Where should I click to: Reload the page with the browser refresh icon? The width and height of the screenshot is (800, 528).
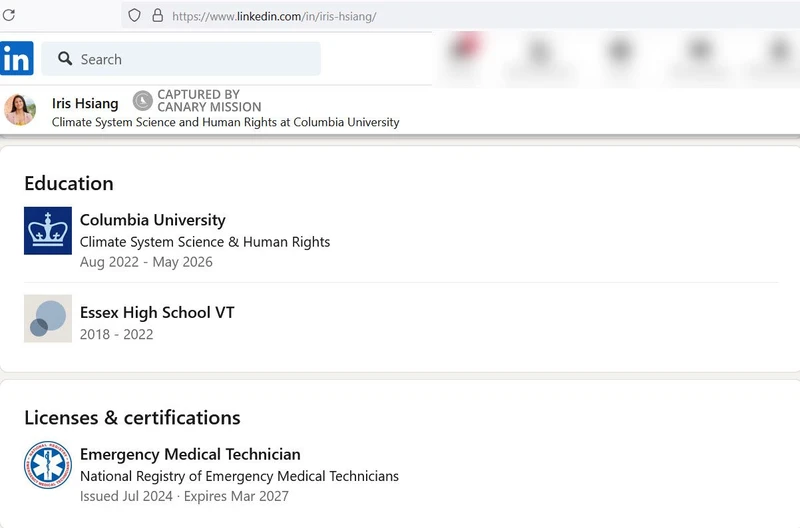9,15
